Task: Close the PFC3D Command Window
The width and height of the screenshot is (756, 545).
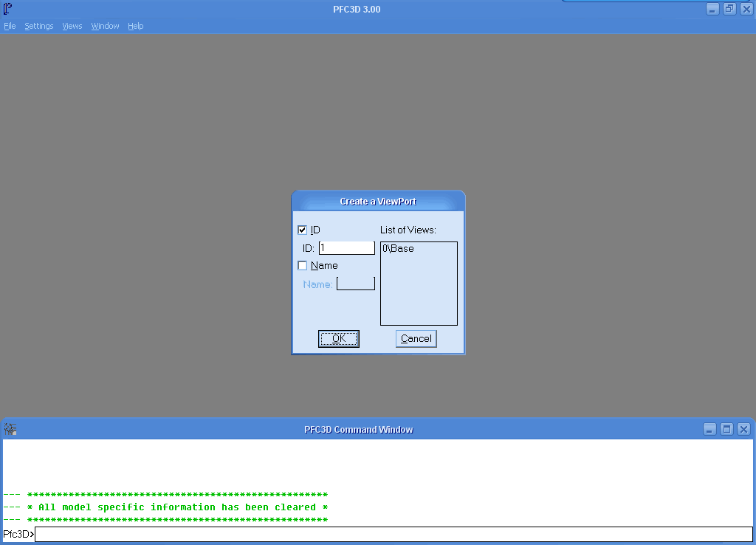Action: (744, 429)
